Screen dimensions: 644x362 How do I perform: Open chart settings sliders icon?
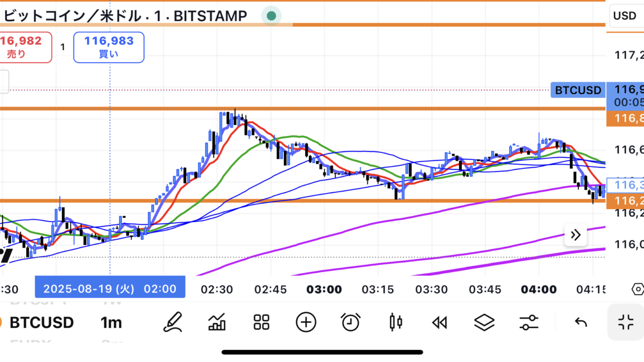pyautogui.click(x=529, y=322)
